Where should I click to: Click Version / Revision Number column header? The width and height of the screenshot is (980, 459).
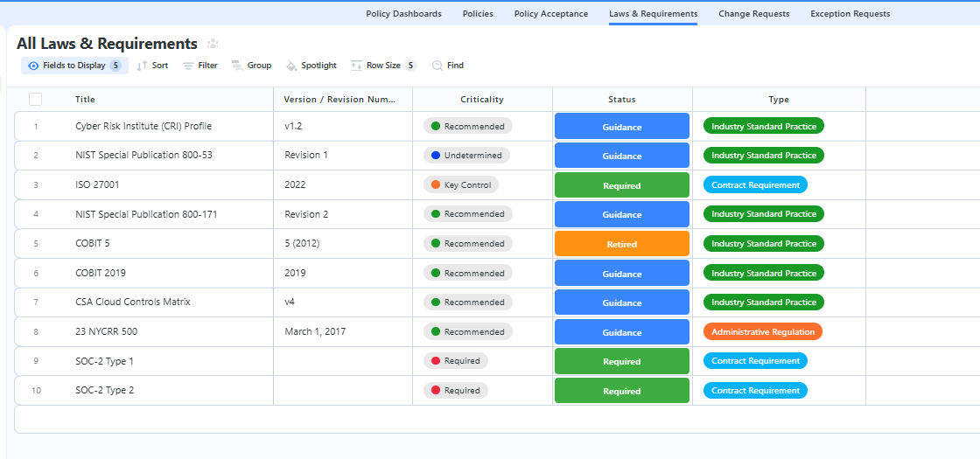click(x=339, y=100)
